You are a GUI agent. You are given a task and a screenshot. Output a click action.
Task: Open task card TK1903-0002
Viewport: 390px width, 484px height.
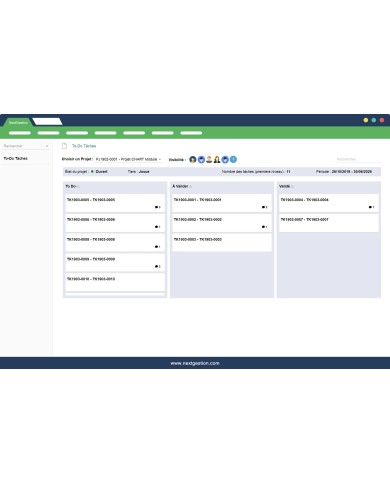tap(222, 223)
